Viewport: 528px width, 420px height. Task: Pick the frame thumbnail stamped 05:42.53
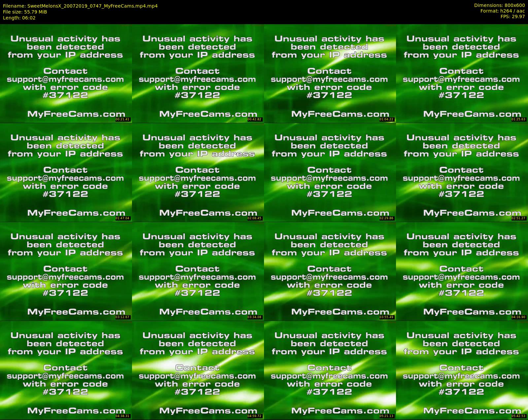[x=462, y=370]
